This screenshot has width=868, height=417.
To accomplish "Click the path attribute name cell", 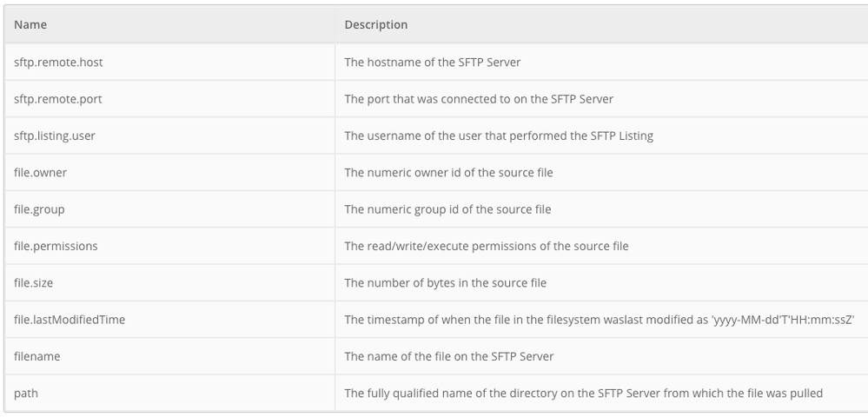I will tap(26, 393).
